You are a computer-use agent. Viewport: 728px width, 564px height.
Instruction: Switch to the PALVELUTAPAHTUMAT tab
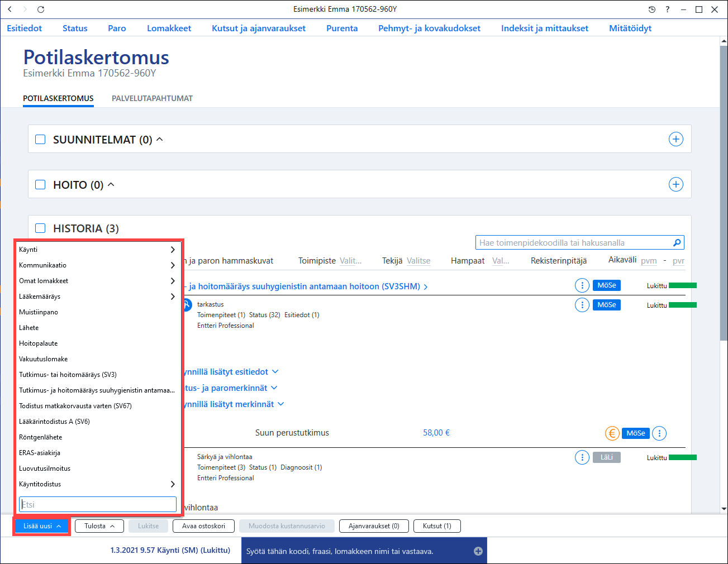pos(152,98)
